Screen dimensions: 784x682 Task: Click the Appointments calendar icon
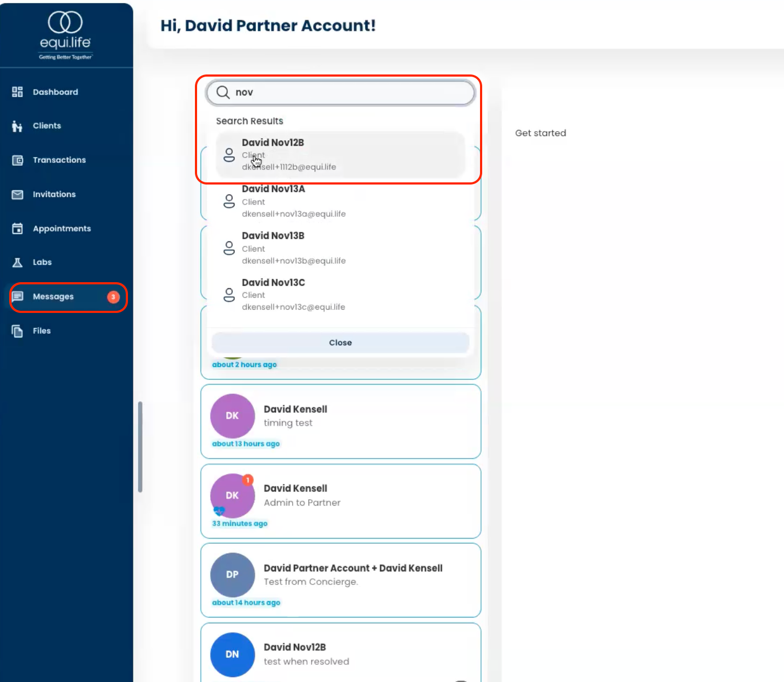click(x=17, y=229)
